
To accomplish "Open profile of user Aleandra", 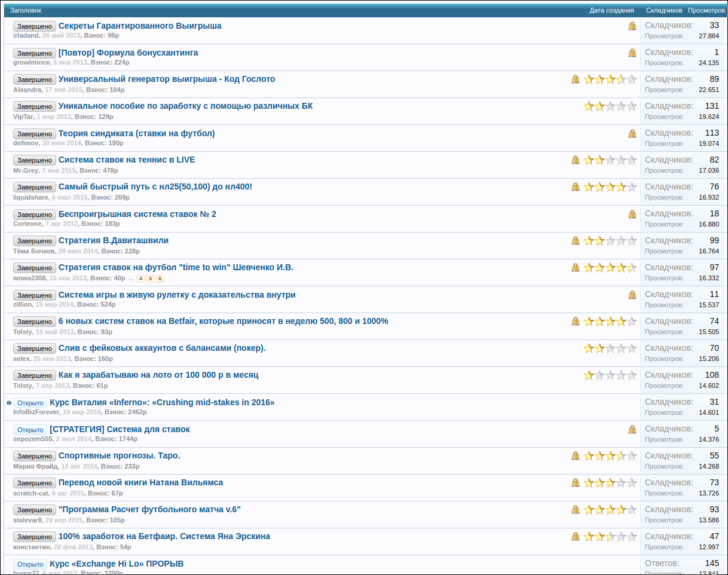I will (x=27, y=90).
